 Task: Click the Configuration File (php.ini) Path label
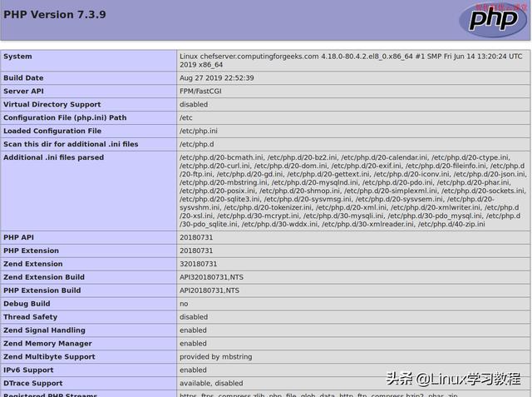coord(65,117)
